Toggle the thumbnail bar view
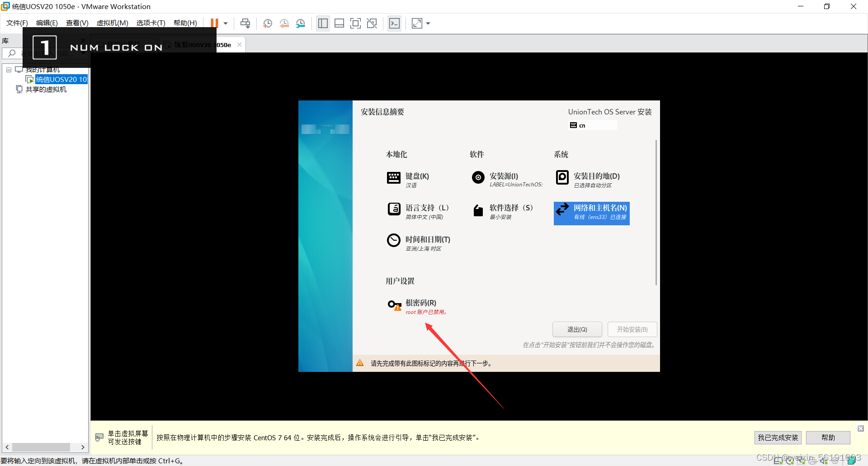 [339, 23]
